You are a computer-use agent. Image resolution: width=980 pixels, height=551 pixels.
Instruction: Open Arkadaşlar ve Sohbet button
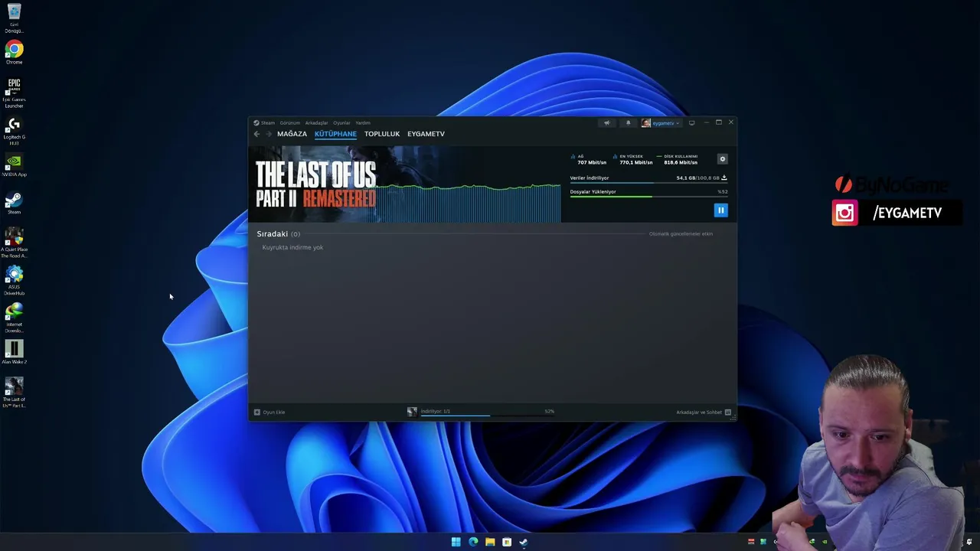pos(704,412)
